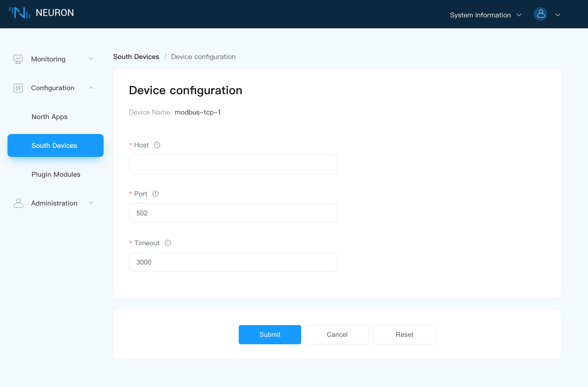Click the Timeout info tooltip icon
This screenshot has height=387, width=588.
(x=168, y=243)
